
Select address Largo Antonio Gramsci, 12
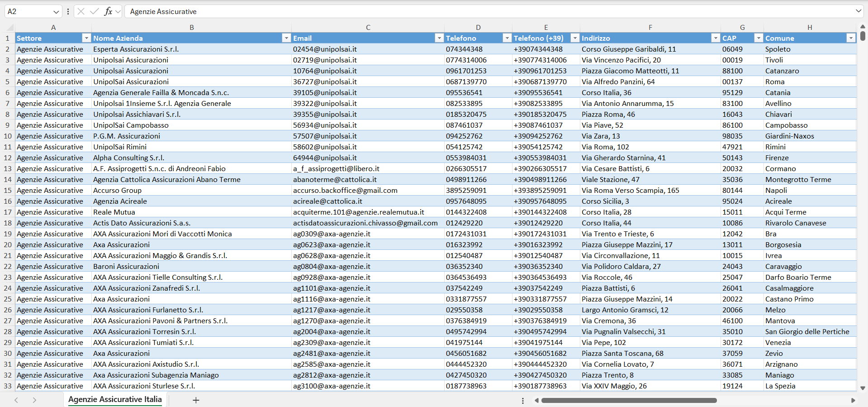tap(650, 310)
